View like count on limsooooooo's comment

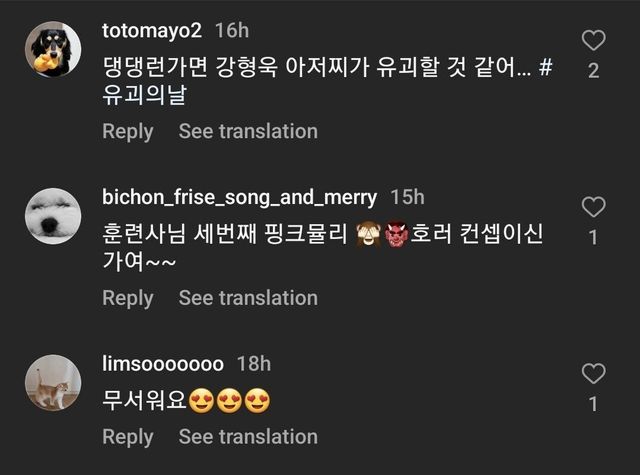pyautogui.click(x=594, y=405)
